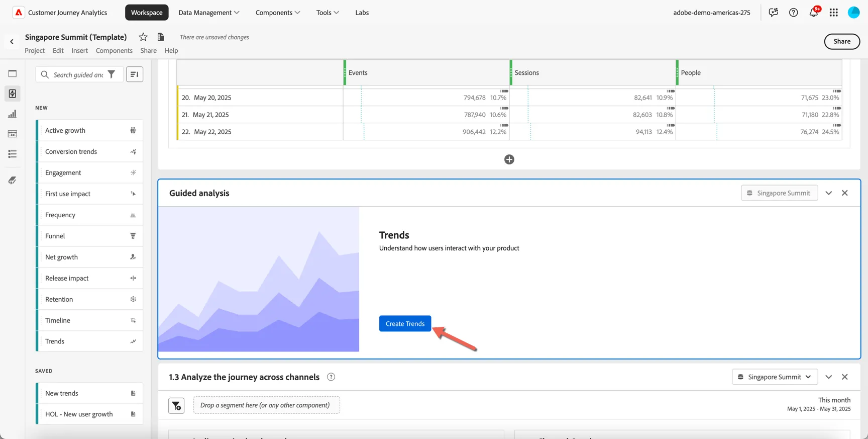Open the Edit menu
Image resolution: width=868 pixels, height=439 pixels.
[58, 50]
